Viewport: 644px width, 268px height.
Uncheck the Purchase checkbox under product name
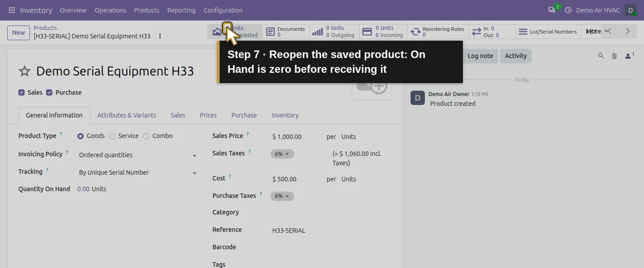49,92
